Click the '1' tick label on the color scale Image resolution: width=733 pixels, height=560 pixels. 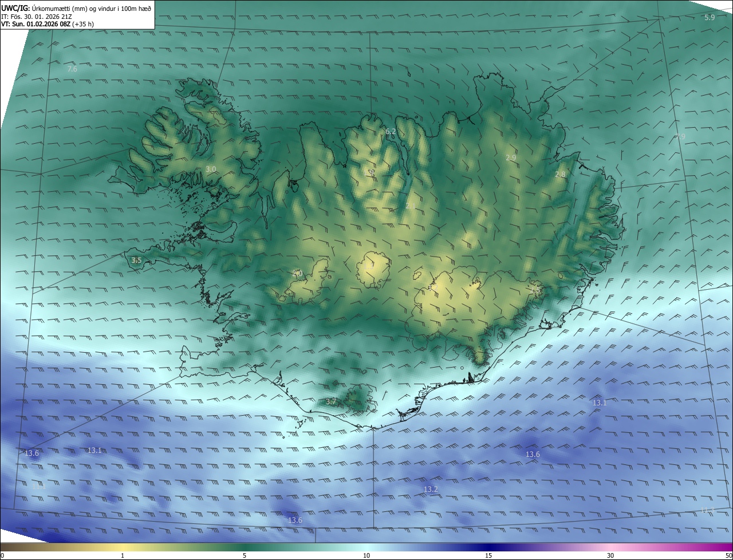pos(123,555)
